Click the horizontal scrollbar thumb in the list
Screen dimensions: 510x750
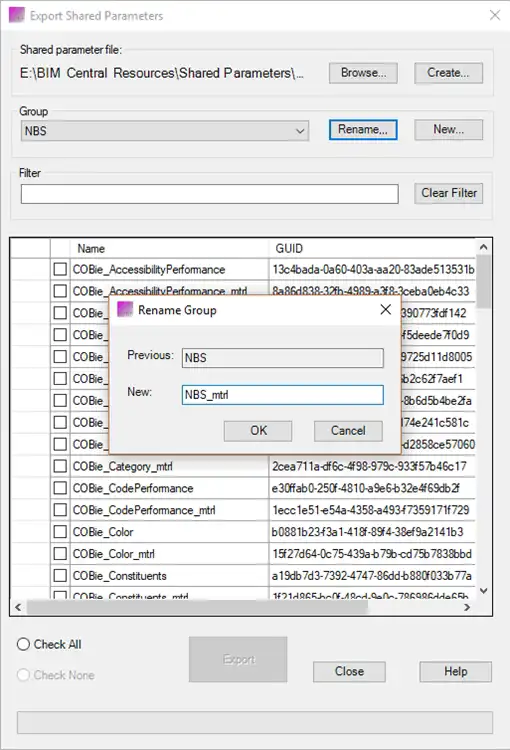tap(197, 607)
